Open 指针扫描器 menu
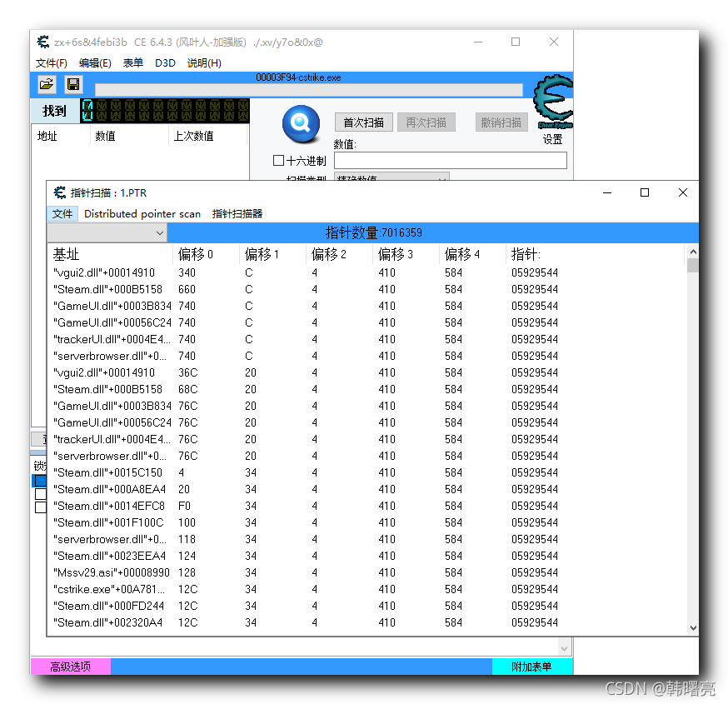 pyautogui.click(x=237, y=213)
